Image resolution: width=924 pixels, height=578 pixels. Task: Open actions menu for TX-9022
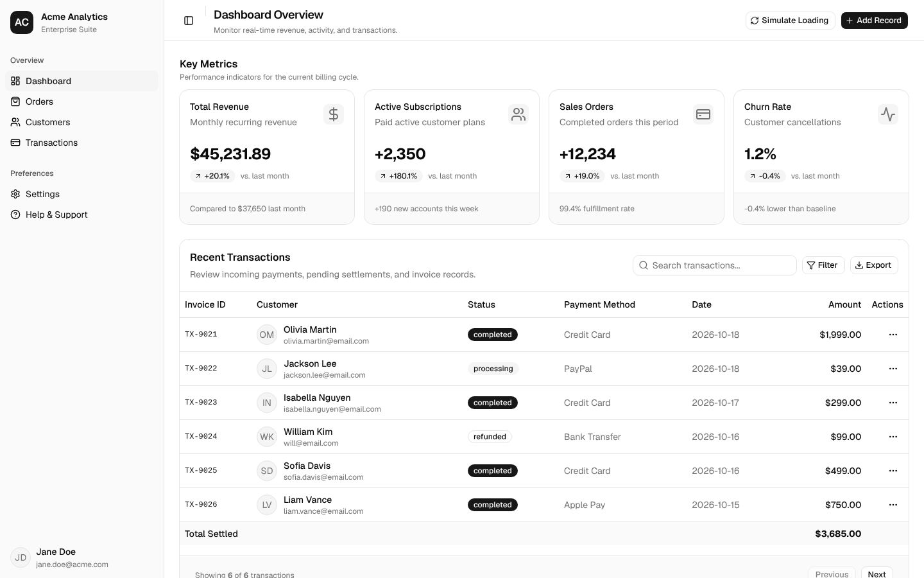[x=893, y=369]
